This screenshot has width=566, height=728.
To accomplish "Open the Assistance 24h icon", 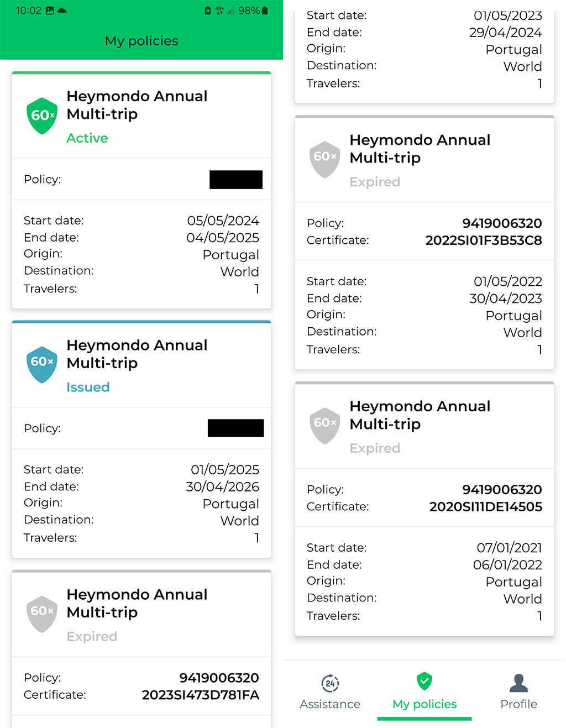I will (330, 683).
